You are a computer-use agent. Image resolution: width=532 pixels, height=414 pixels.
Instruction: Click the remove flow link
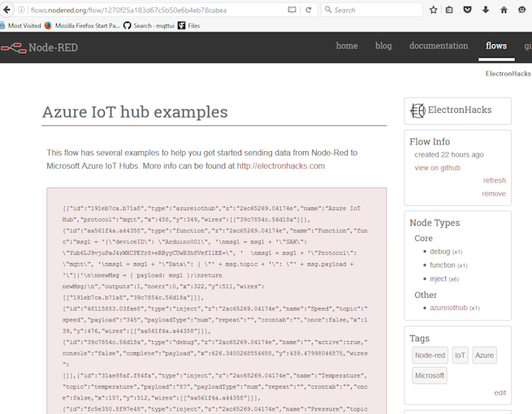[494, 194]
